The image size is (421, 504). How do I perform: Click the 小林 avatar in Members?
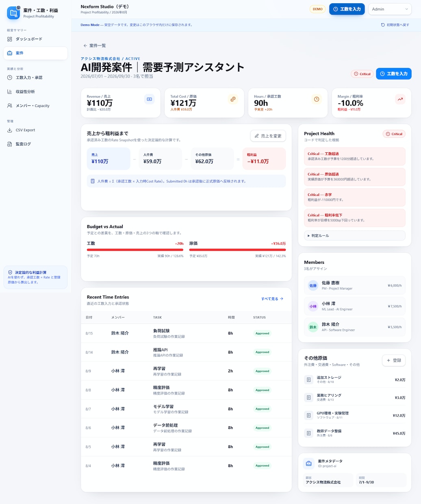[x=313, y=306]
